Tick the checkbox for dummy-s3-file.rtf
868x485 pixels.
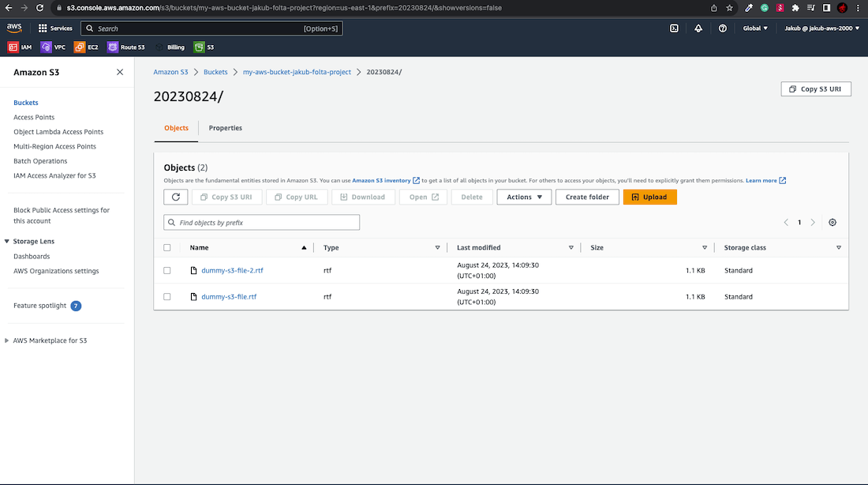[167, 297]
